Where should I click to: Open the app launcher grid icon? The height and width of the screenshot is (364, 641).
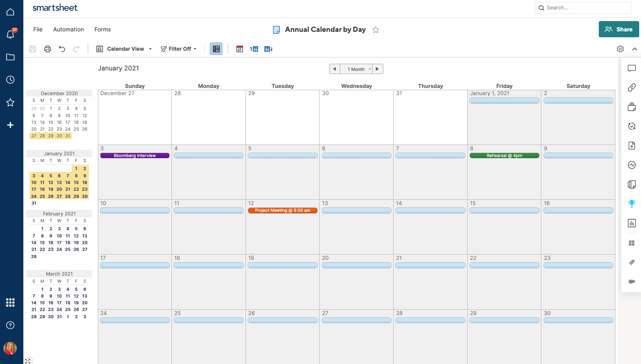coord(10,303)
